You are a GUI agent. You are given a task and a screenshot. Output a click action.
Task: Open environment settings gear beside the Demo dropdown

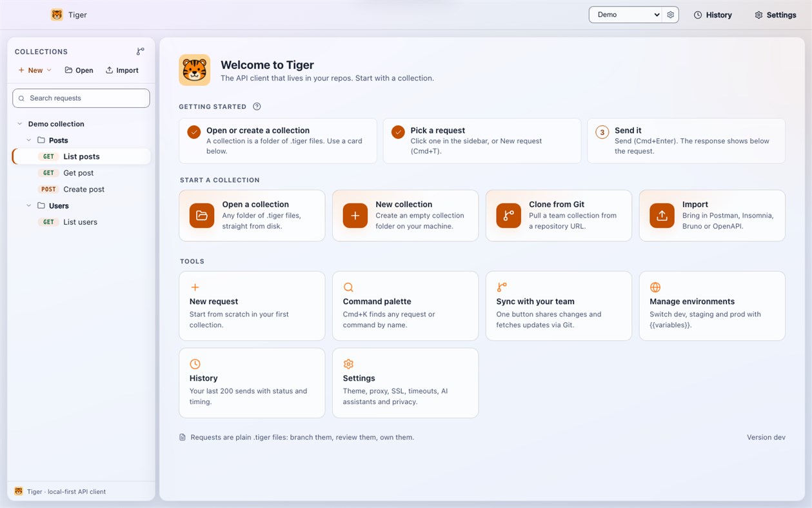click(671, 15)
